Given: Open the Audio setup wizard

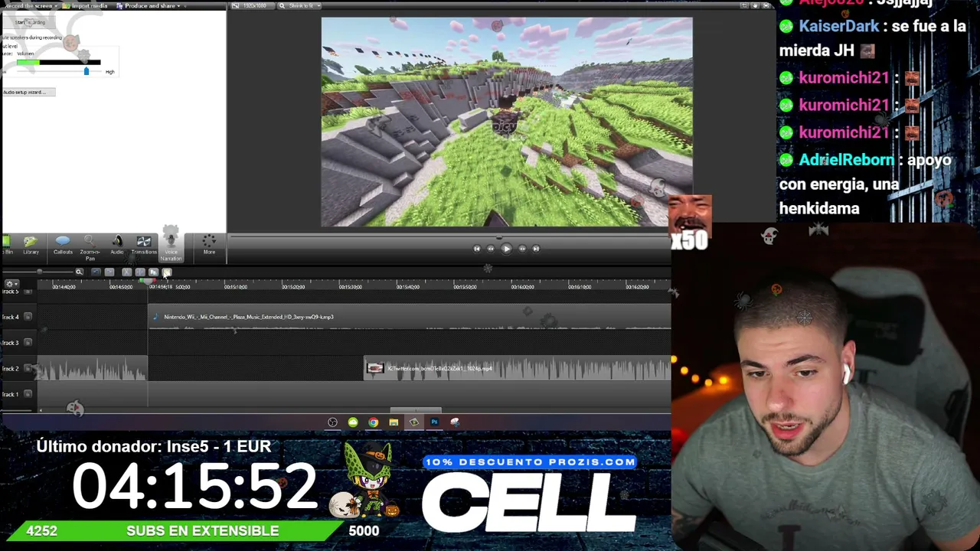Looking at the screenshot, I should [x=28, y=92].
